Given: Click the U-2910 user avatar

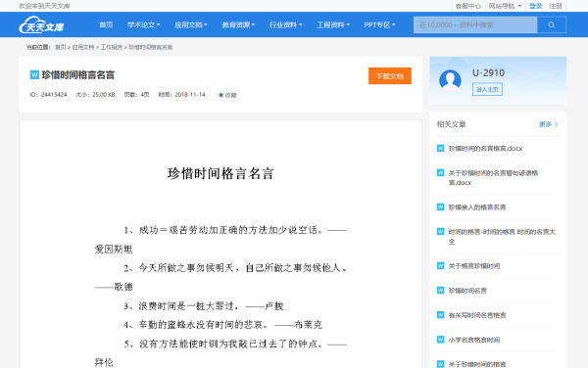Looking at the screenshot, I should [450, 80].
